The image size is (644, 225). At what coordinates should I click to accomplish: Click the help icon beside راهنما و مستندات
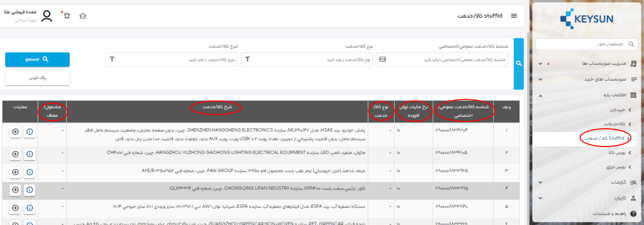click(633, 213)
